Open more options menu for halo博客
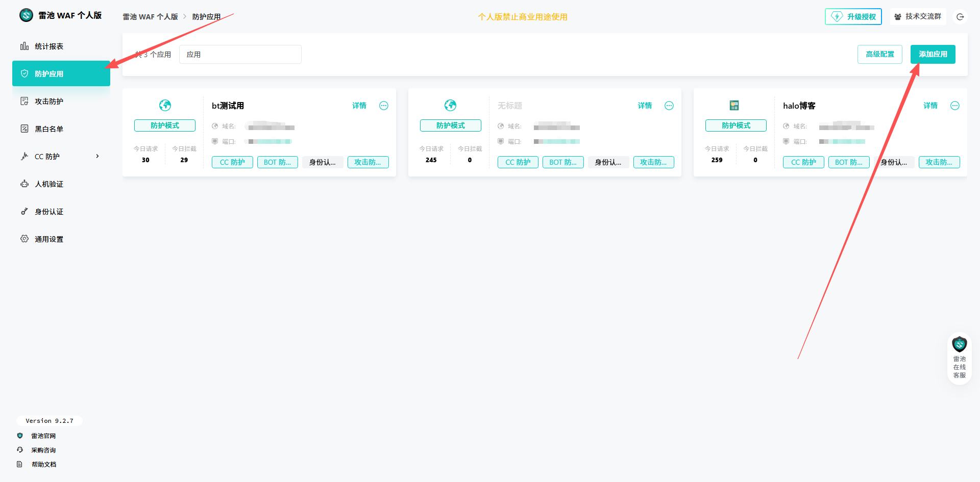Viewport: 980px width, 482px height. (x=954, y=106)
